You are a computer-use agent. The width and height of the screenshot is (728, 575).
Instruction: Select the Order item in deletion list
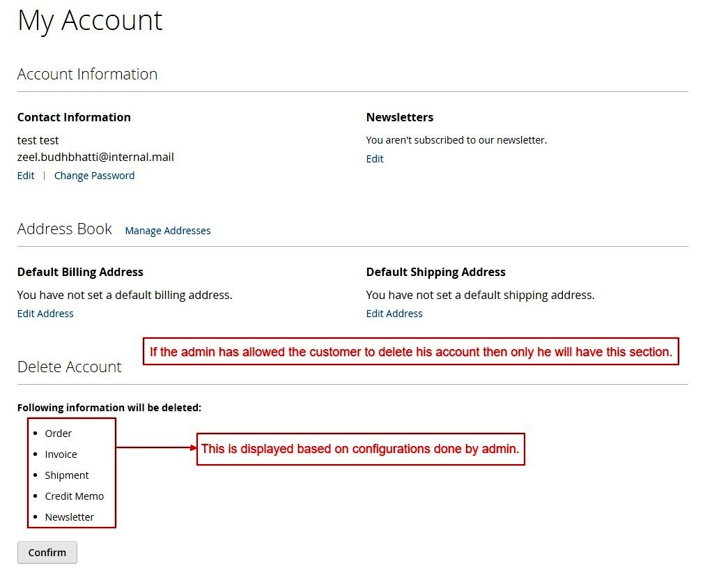coord(59,434)
